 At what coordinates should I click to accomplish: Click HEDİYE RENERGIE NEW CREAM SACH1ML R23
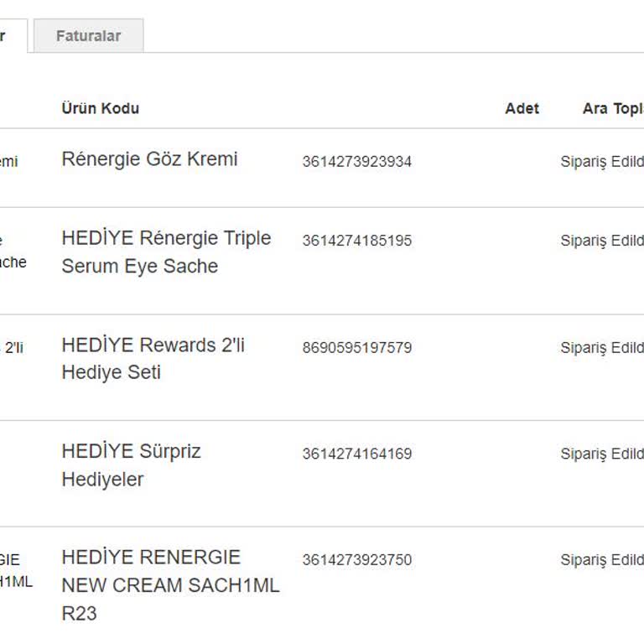(x=170, y=584)
